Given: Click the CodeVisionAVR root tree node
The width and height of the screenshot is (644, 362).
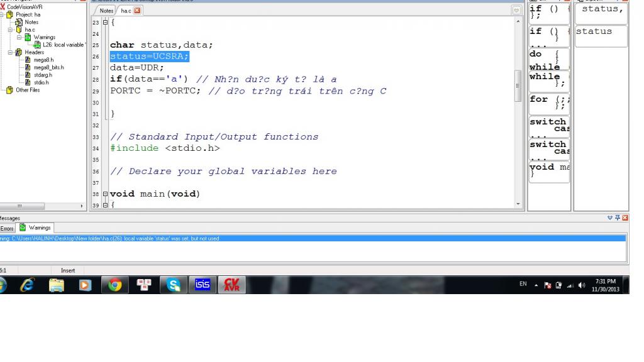Looking at the screenshot, I should point(25,7).
